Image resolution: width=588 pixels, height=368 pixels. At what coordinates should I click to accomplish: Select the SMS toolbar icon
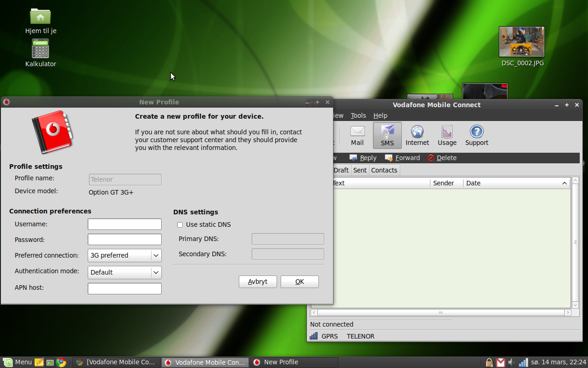point(387,135)
